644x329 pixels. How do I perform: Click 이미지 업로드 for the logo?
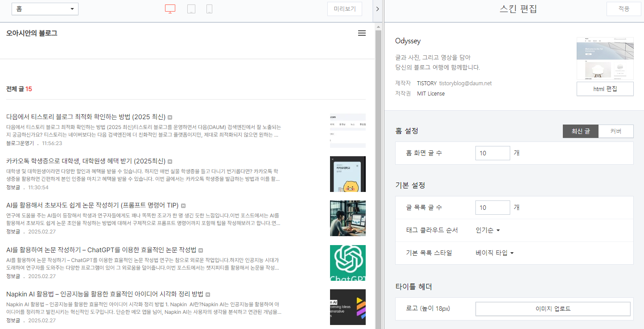click(x=553, y=309)
